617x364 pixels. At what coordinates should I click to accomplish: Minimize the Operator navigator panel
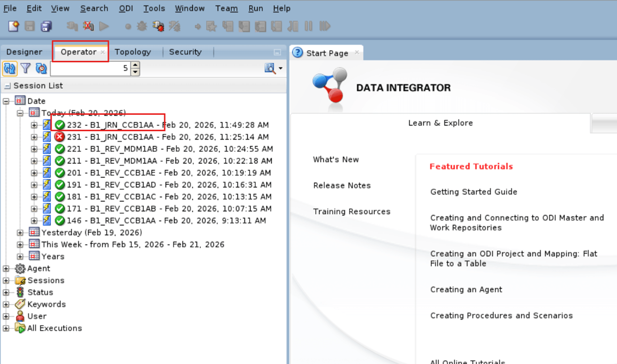277,52
